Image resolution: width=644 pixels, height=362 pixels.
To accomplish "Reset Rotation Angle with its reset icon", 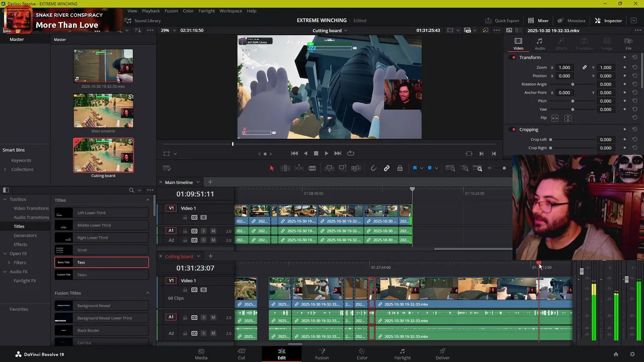I will [x=634, y=84].
